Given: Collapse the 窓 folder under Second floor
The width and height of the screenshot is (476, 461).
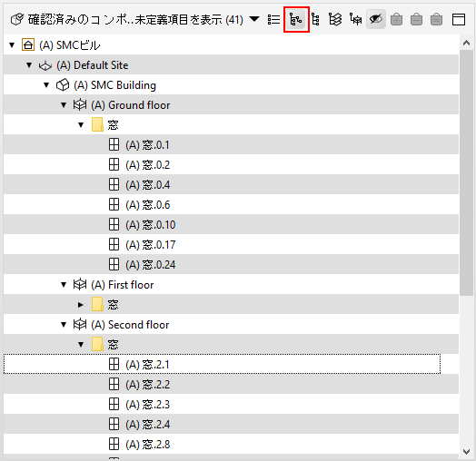Looking at the screenshot, I should pos(81,345).
